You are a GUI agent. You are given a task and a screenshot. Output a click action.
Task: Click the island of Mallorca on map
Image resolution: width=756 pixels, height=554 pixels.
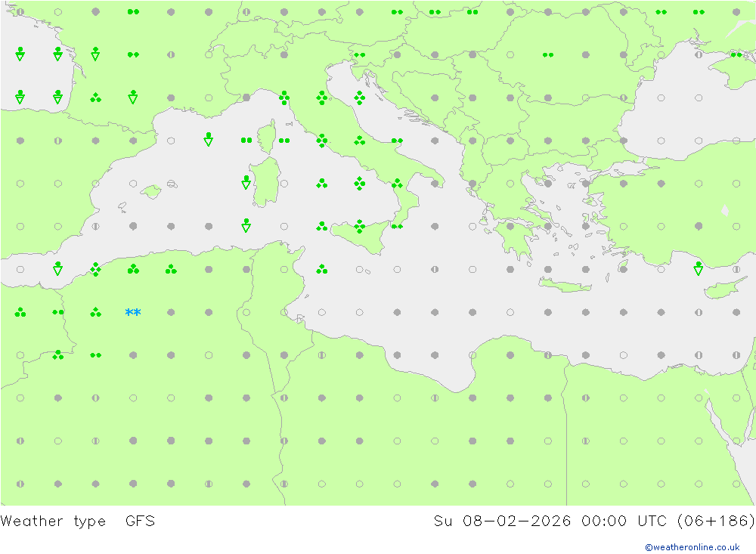pyautogui.click(x=151, y=191)
